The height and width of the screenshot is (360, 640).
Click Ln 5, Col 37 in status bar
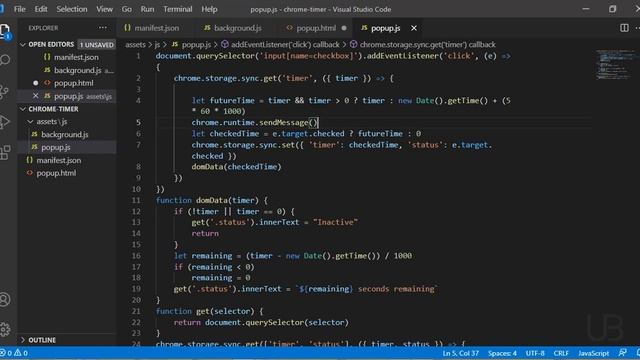tap(460, 353)
